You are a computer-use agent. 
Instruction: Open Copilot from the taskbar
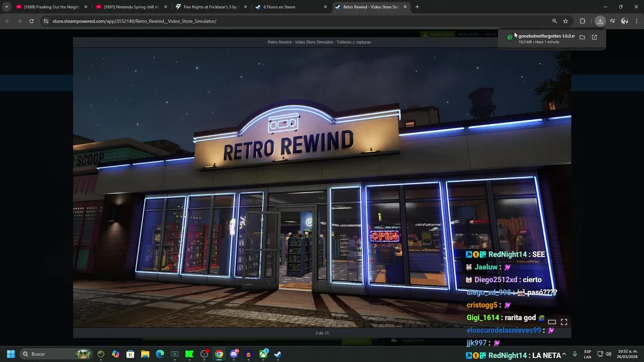click(x=116, y=354)
